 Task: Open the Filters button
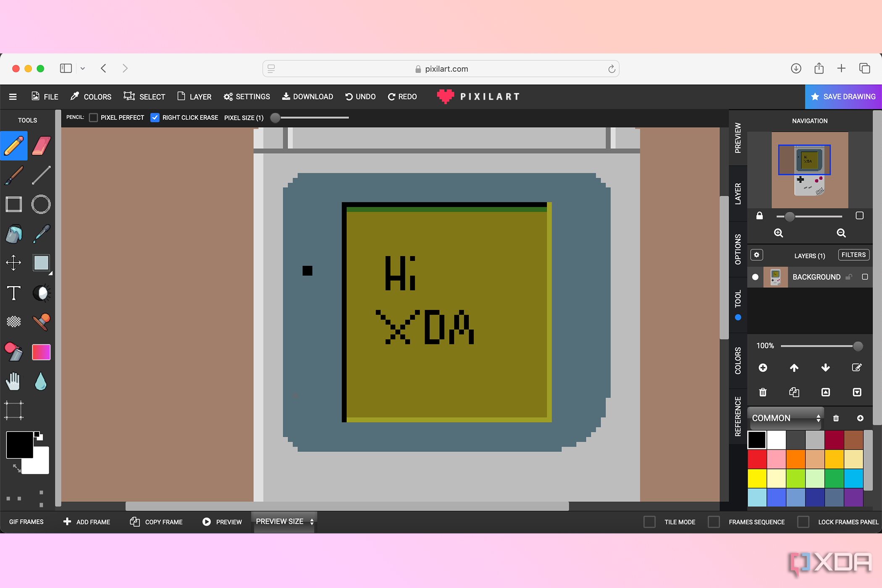[853, 255]
